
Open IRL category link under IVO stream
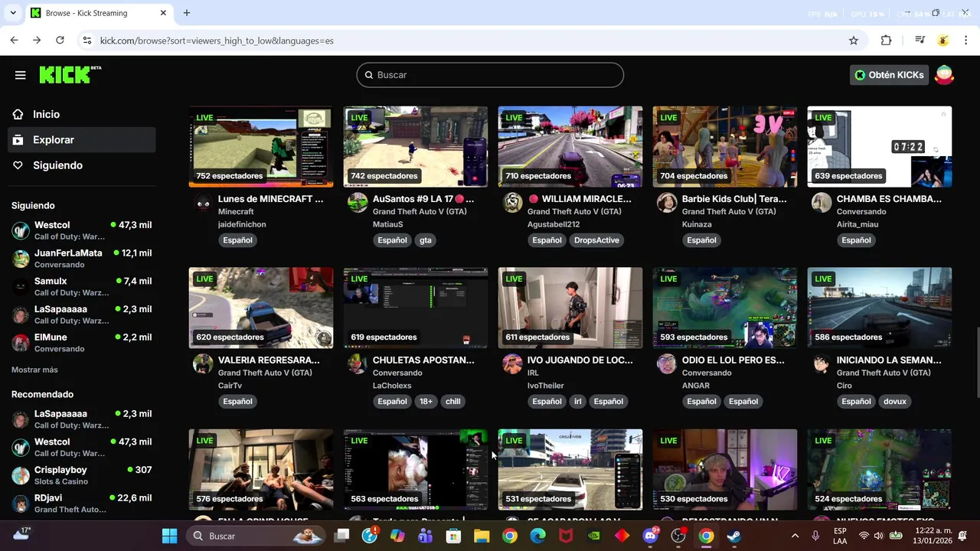tap(533, 373)
